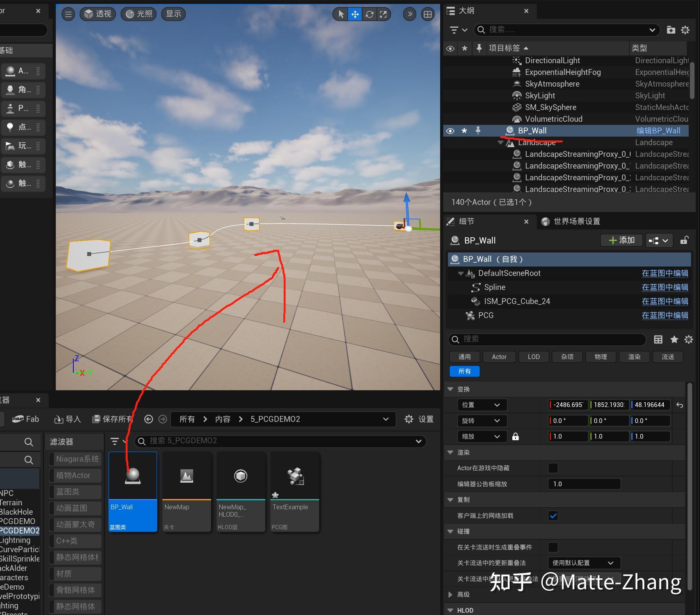Open the Details panel settings gear

[689, 339]
